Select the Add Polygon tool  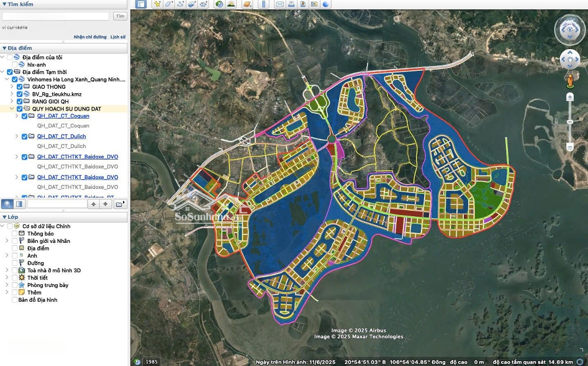coord(169,4)
